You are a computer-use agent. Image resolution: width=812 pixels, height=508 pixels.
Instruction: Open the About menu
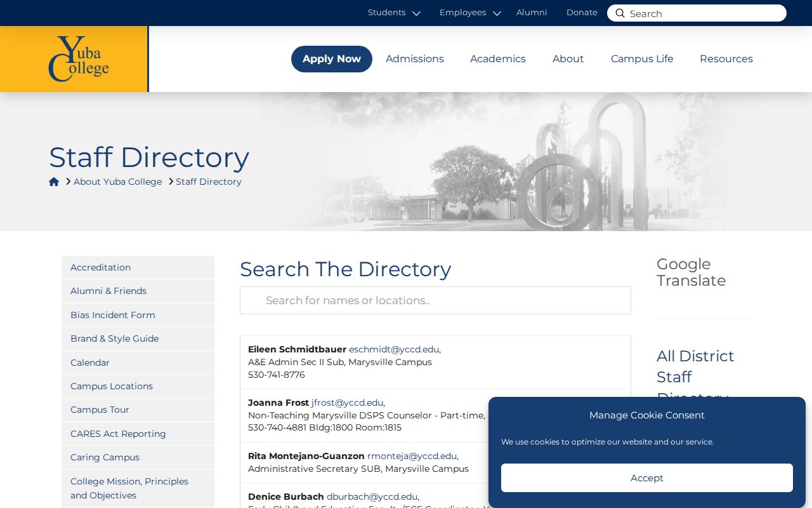click(x=568, y=59)
